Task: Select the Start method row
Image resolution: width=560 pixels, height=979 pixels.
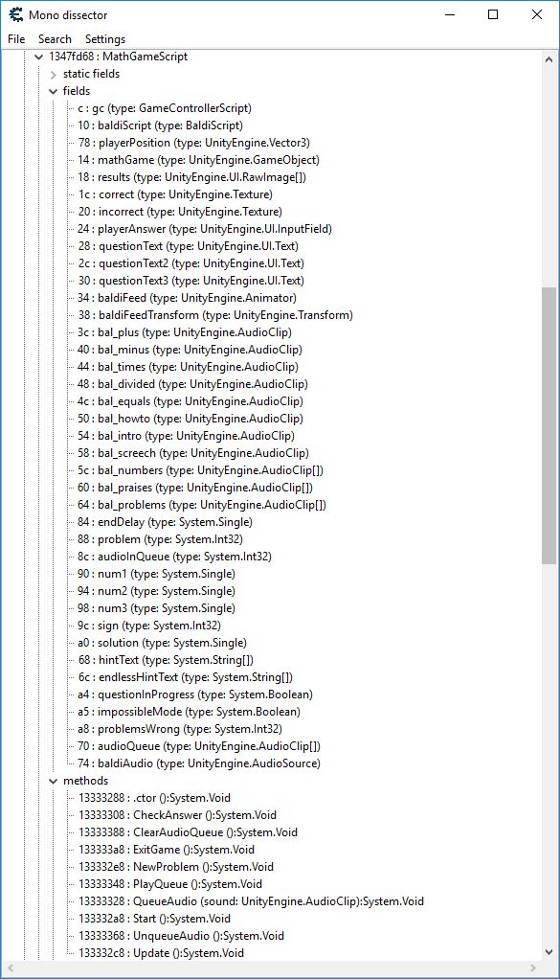Action: click(x=155, y=919)
